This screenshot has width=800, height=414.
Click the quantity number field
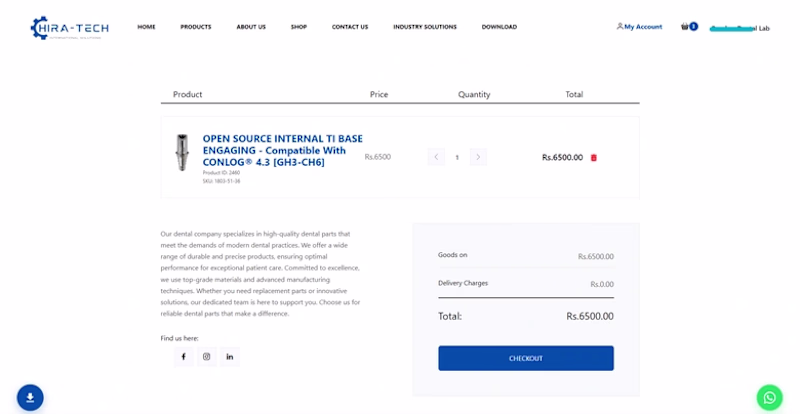[457, 157]
